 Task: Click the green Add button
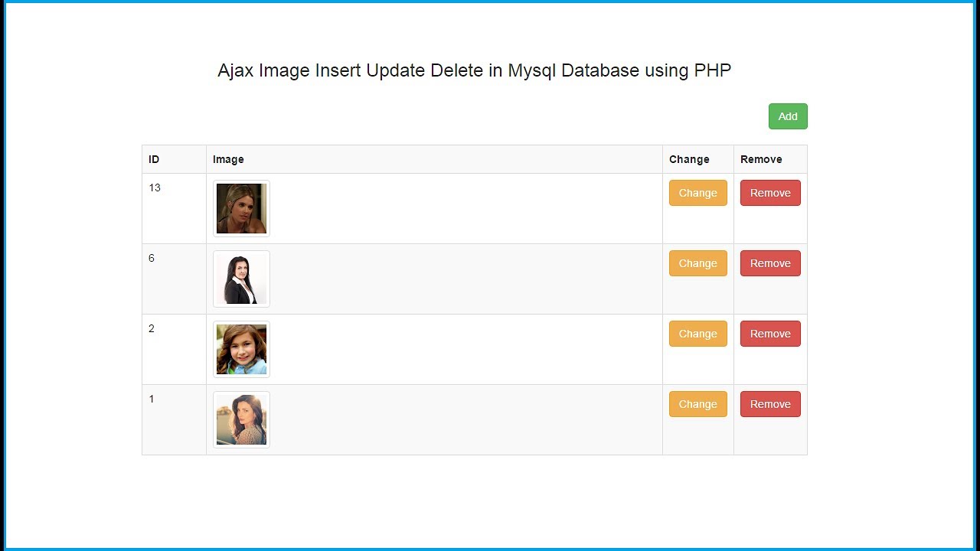[788, 116]
